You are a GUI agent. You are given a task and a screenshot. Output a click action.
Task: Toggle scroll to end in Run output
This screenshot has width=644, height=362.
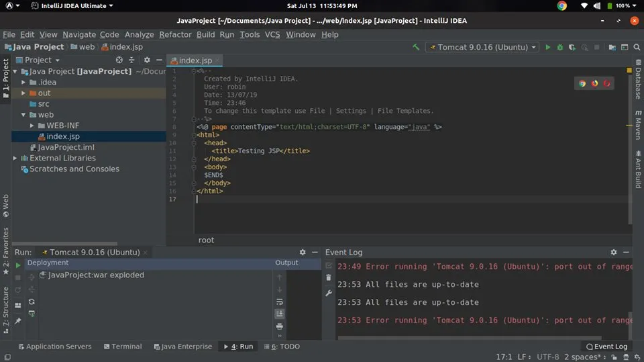pyautogui.click(x=280, y=314)
